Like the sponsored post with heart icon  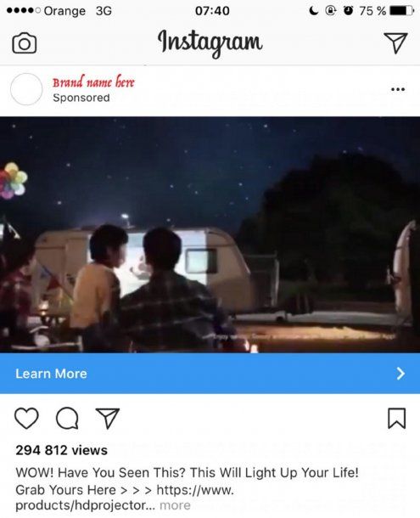tap(26, 419)
